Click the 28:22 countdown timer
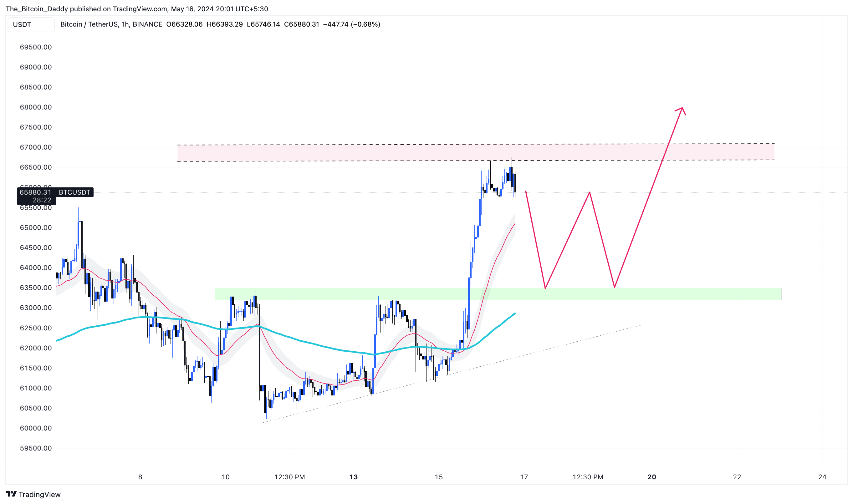This screenshot has height=504, width=853. tap(42, 200)
